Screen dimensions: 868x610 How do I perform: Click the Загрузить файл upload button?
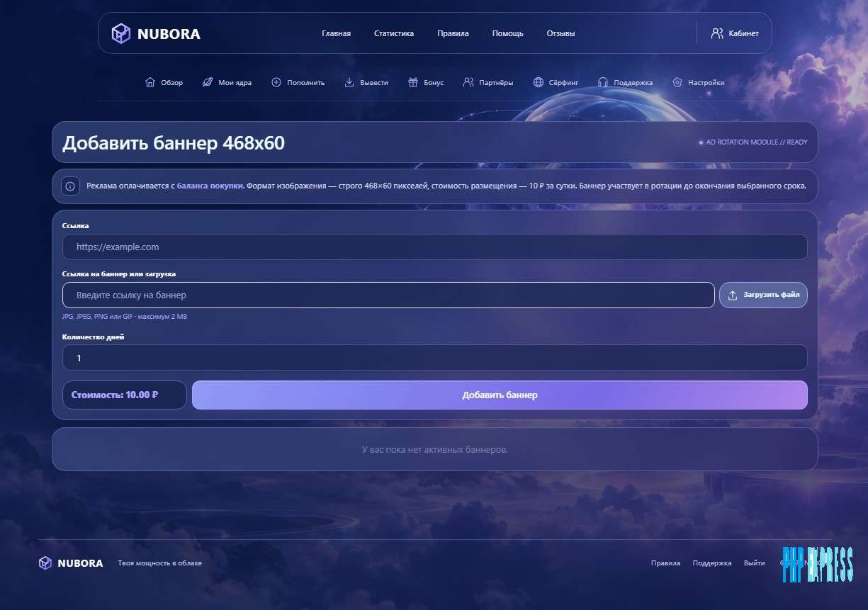coord(763,295)
